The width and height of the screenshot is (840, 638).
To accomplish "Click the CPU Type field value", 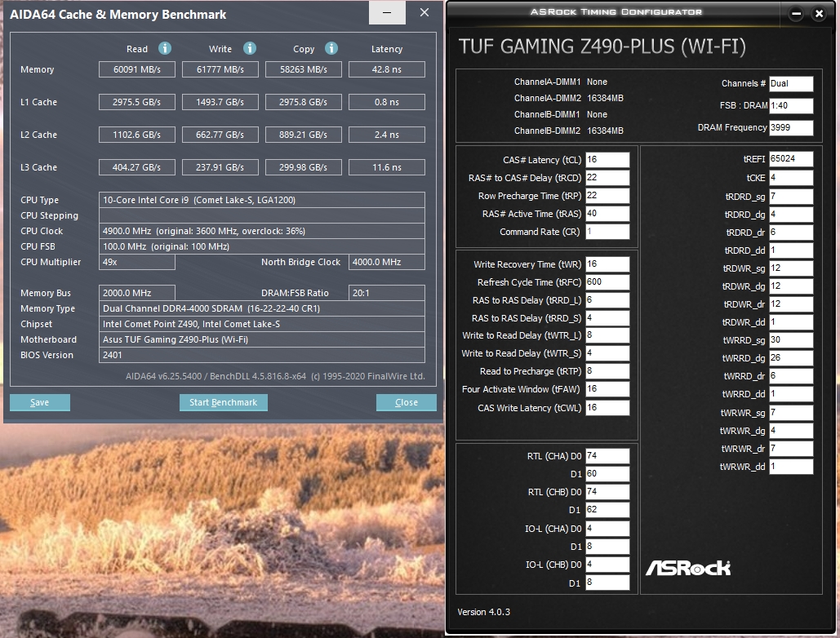I will [262, 200].
